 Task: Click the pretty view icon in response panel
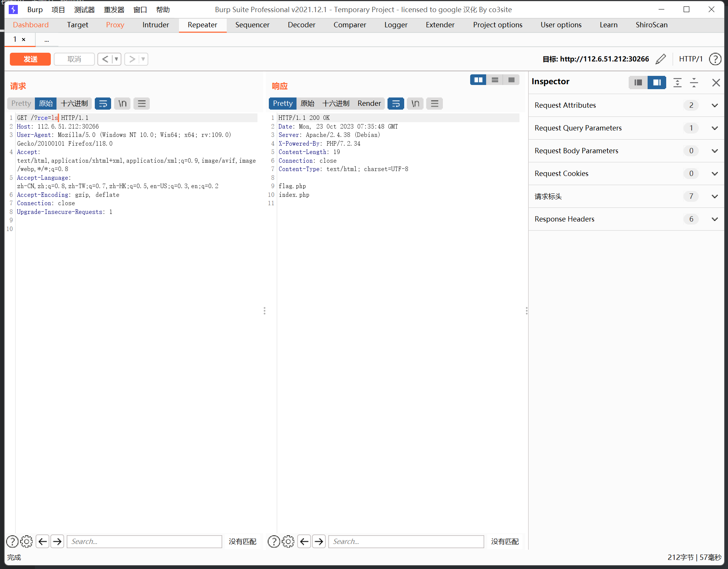pos(282,104)
